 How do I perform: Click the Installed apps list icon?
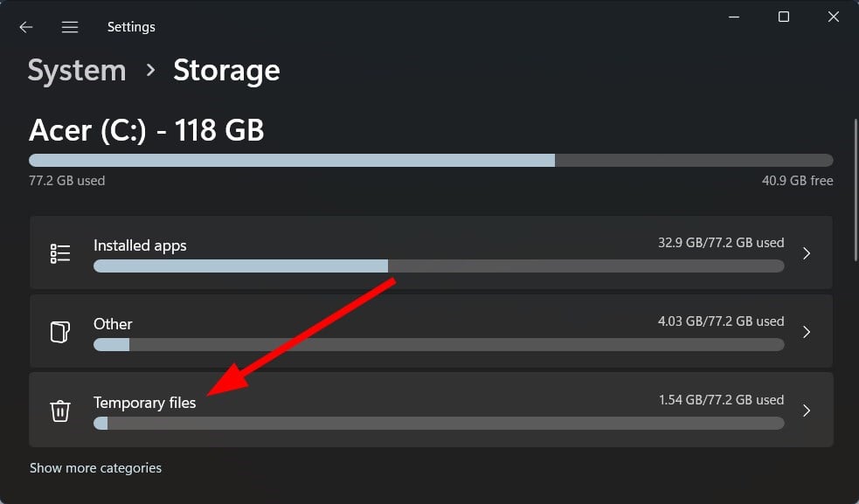(59, 253)
